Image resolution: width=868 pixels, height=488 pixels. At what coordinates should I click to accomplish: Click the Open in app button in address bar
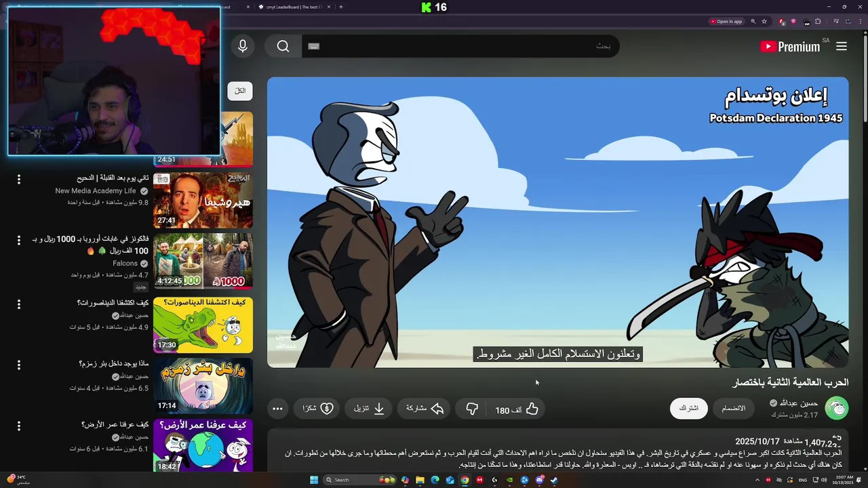click(x=726, y=22)
